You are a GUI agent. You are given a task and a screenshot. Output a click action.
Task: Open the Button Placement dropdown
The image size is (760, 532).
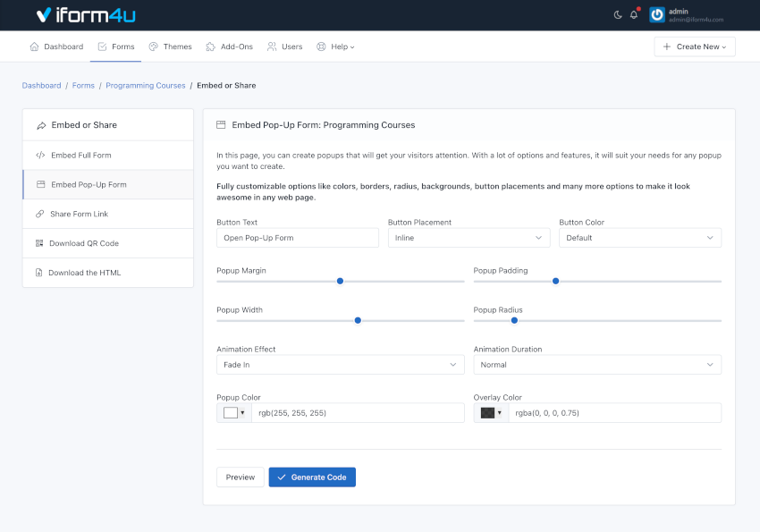pos(469,238)
